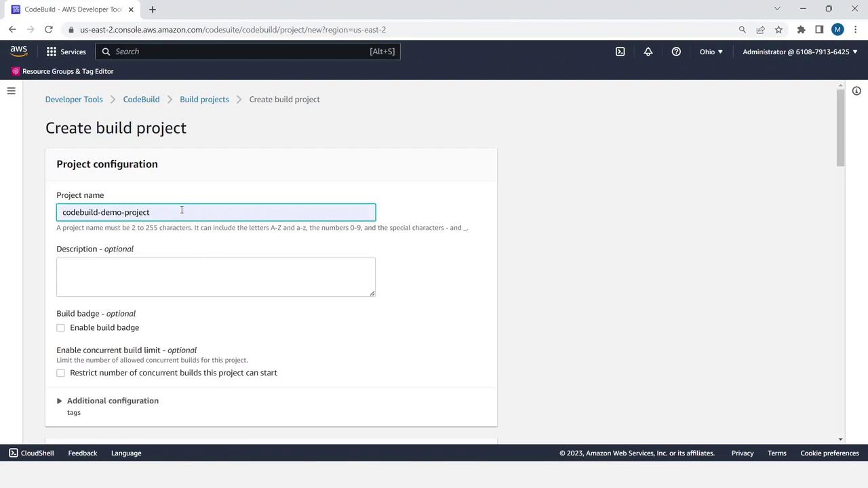Image resolution: width=868 pixels, height=488 pixels.
Task: Click the Feedback link in footer
Action: 83,453
